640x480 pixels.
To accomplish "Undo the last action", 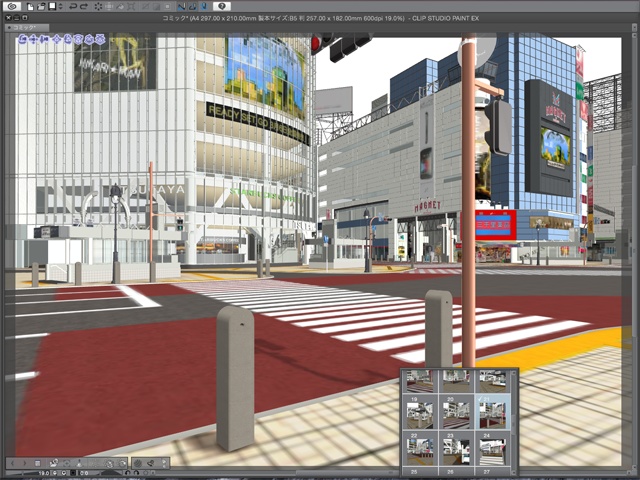I will click(x=73, y=6).
